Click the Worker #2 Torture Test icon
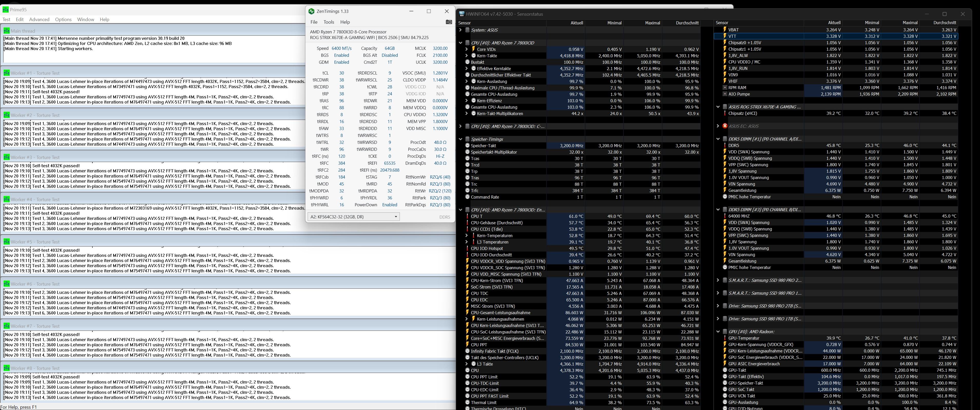Viewport: 980px width, 410px height. point(6,115)
